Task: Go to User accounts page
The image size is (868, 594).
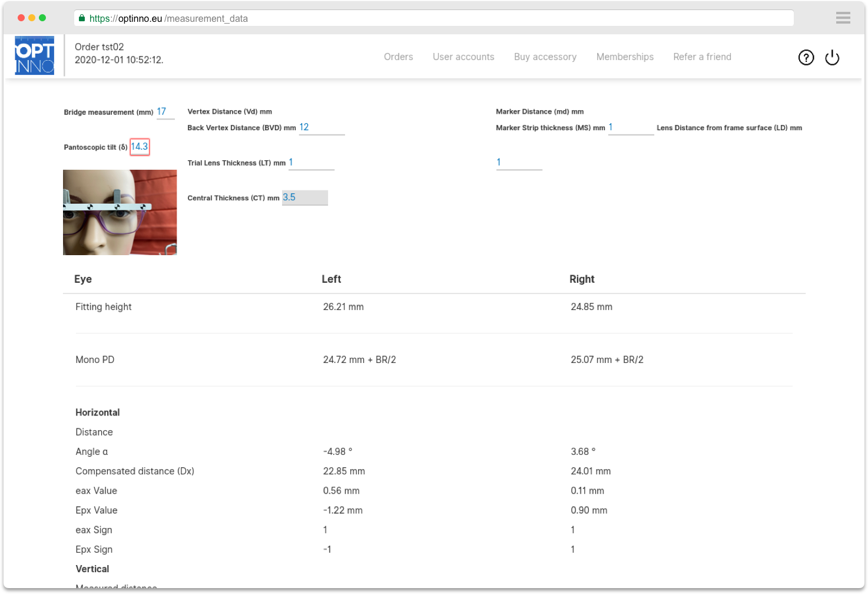Action: click(463, 57)
